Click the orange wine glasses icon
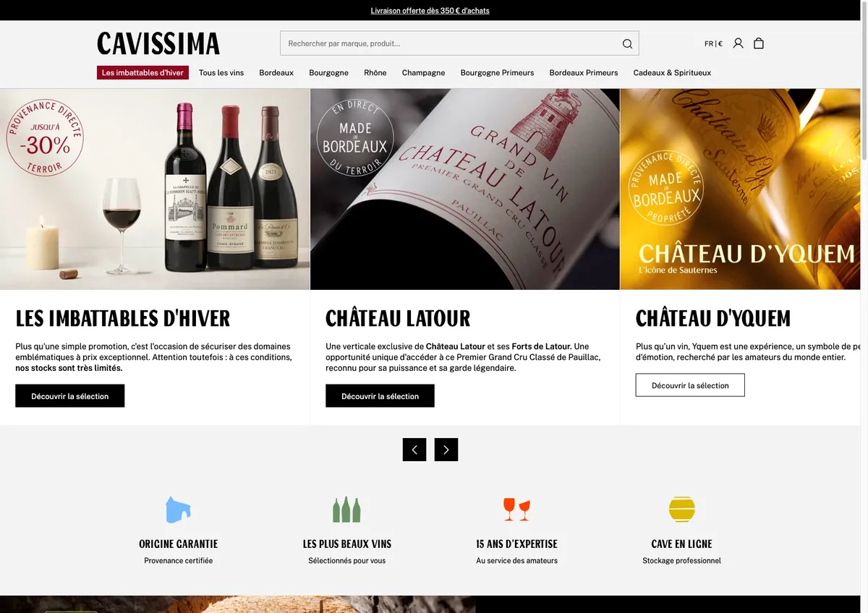868x613 pixels. click(x=516, y=510)
